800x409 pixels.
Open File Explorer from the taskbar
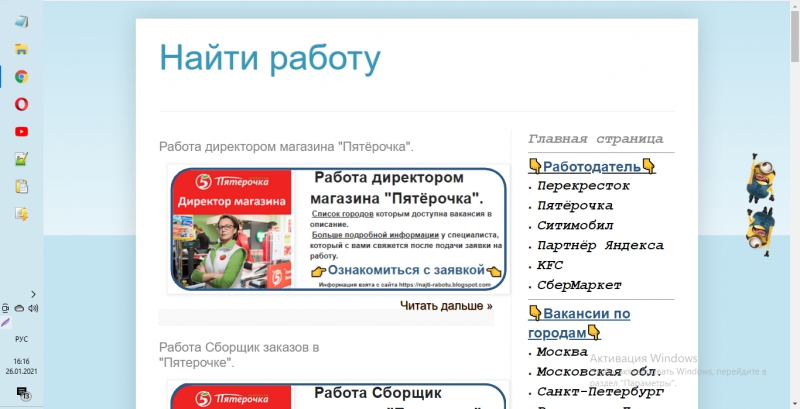21,49
